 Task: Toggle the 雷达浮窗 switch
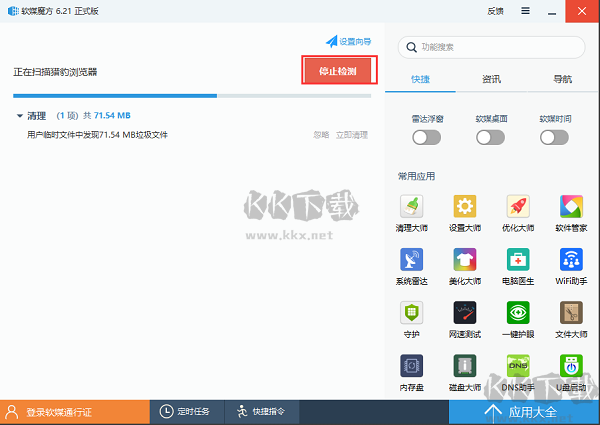pyautogui.click(x=426, y=138)
